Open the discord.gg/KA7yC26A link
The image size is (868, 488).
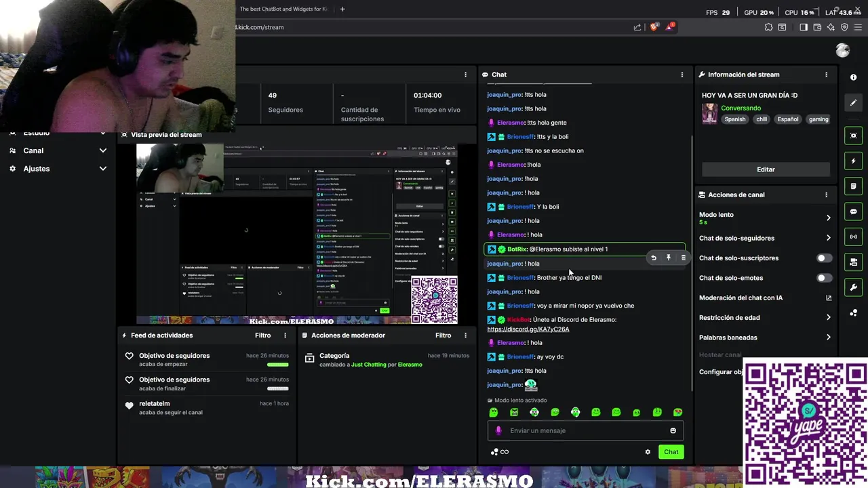tap(528, 329)
